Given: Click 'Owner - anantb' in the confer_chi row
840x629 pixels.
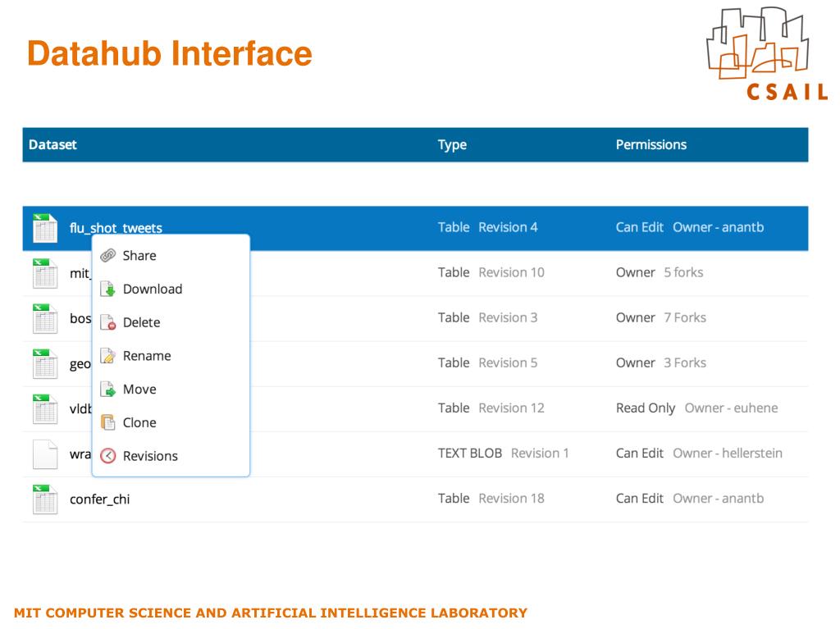Looking at the screenshot, I should click(719, 499).
